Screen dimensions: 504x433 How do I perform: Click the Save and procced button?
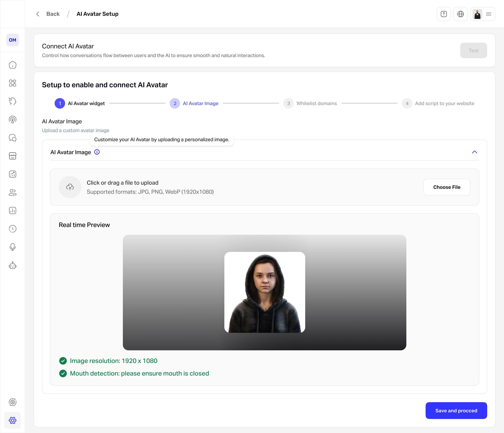click(x=456, y=411)
